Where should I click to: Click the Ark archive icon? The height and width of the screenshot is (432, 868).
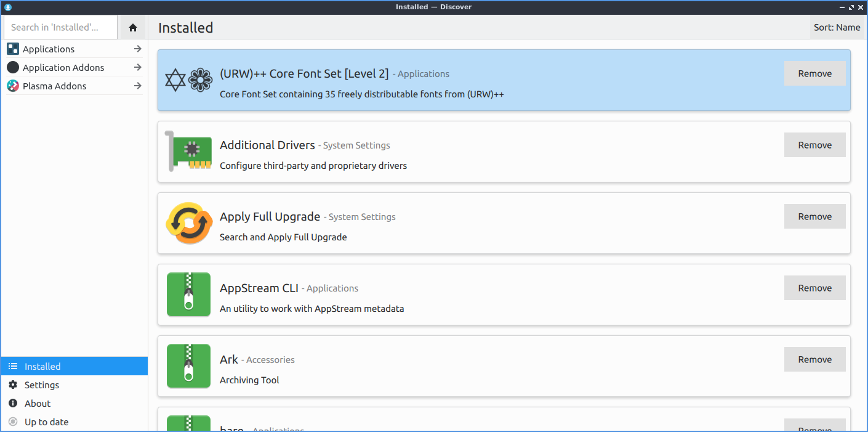coord(188,366)
